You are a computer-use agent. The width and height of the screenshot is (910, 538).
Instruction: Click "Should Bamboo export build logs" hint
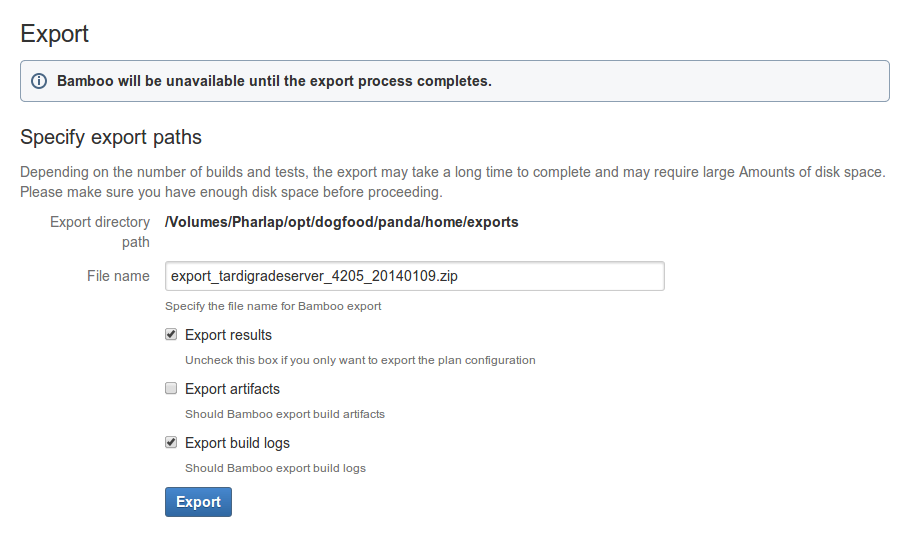276,468
